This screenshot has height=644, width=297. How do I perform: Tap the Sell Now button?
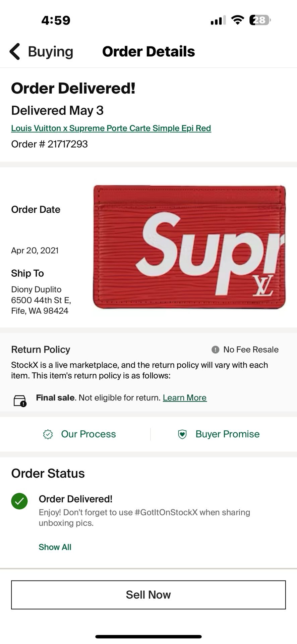[148, 594]
